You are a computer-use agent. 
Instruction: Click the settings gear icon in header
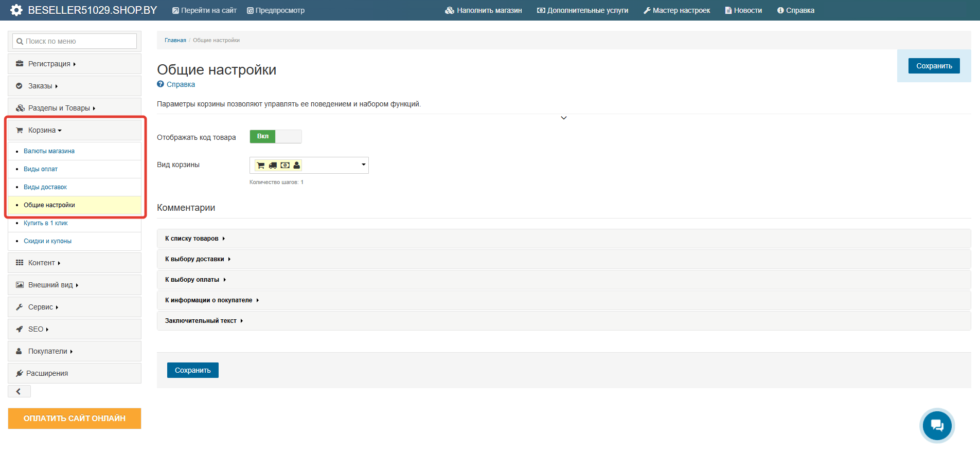tap(16, 10)
